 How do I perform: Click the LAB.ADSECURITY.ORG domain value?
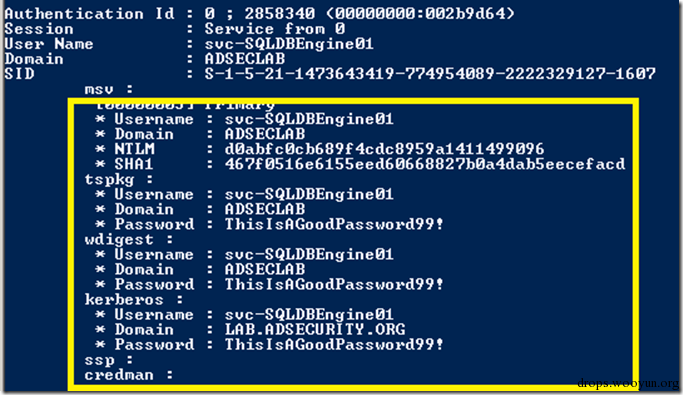coord(315,329)
